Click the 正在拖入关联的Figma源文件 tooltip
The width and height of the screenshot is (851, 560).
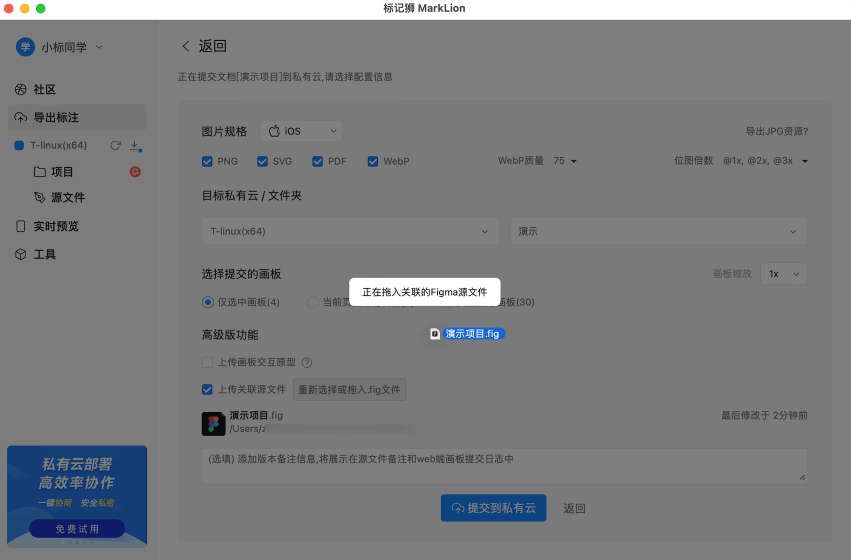(x=424, y=292)
